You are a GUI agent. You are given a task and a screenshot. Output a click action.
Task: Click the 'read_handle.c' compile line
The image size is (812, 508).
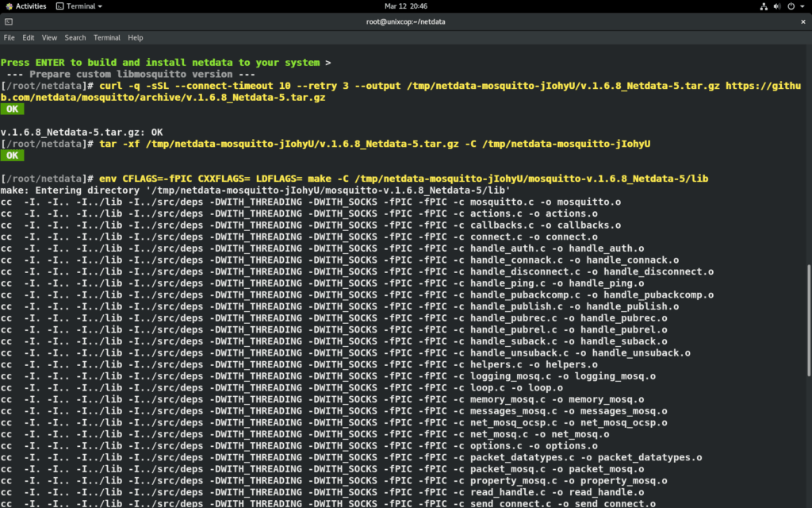(x=322, y=492)
